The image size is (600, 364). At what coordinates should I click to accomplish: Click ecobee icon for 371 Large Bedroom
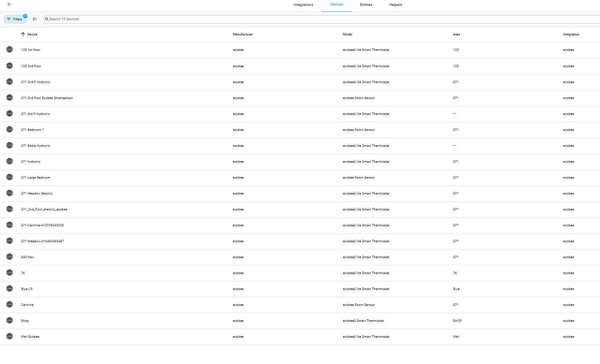click(x=10, y=177)
